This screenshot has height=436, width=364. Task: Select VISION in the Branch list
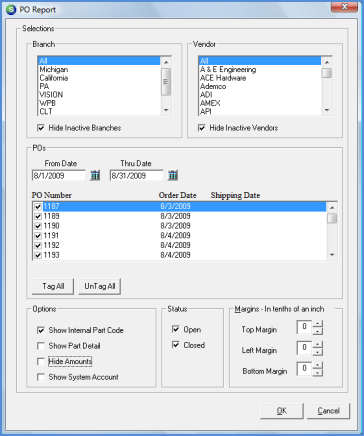pos(99,95)
